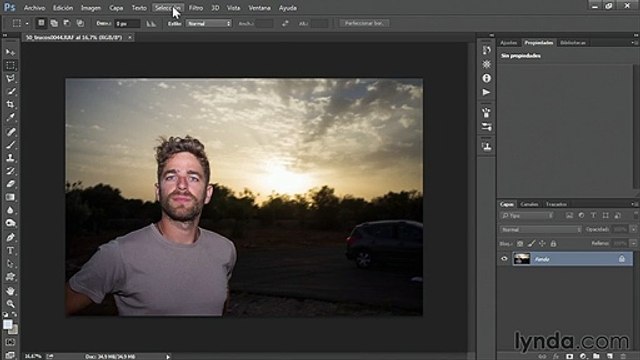Select the Dodge tool
Screen dimensions: 640x360
[10, 223]
